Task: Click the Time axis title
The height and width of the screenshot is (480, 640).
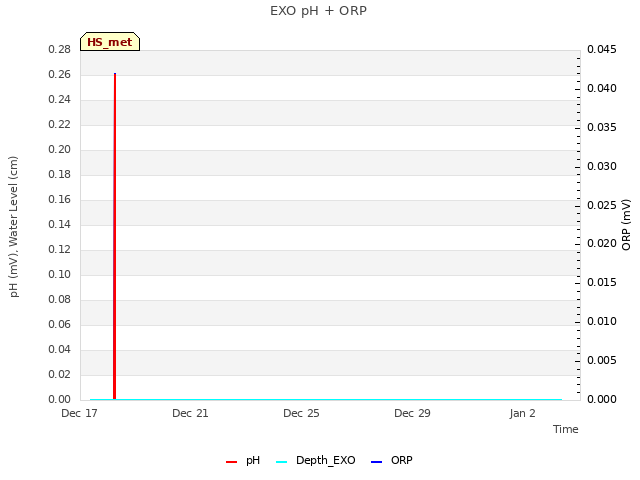Action: click(566, 429)
